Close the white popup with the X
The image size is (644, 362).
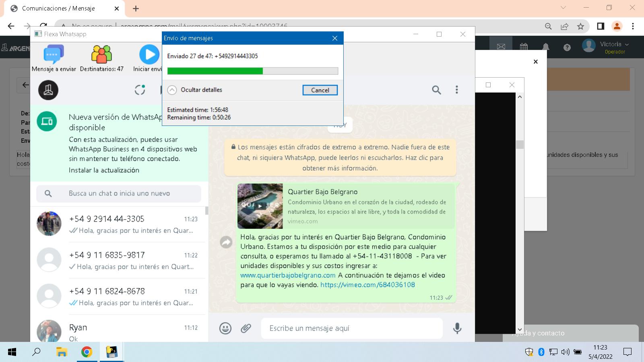pyautogui.click(x=536, y=62)
